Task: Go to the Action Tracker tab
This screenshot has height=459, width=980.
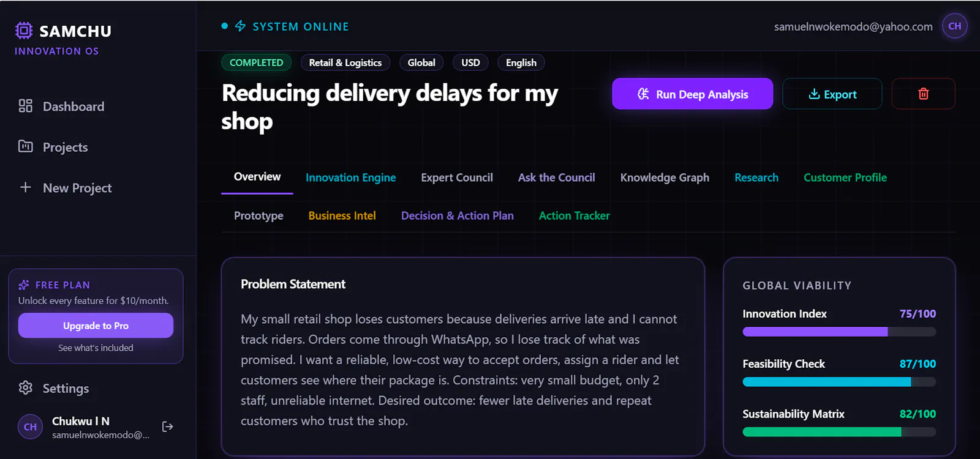Action: [x=574, y=215]
